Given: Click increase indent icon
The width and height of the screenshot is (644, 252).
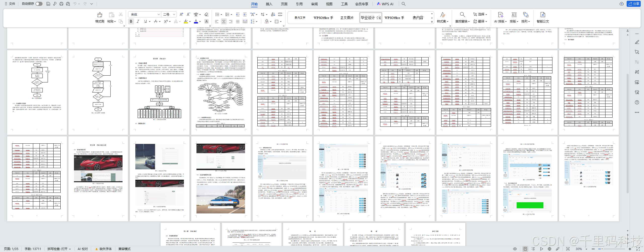Looking at the screenshot, I should click(245, 14).
